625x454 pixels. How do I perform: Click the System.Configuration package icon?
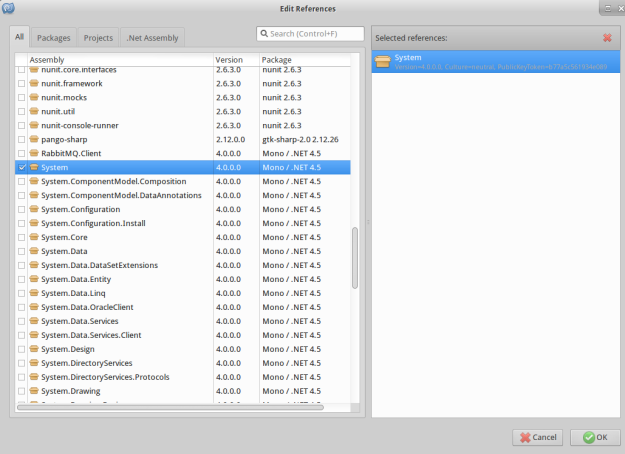click(34, 209)
